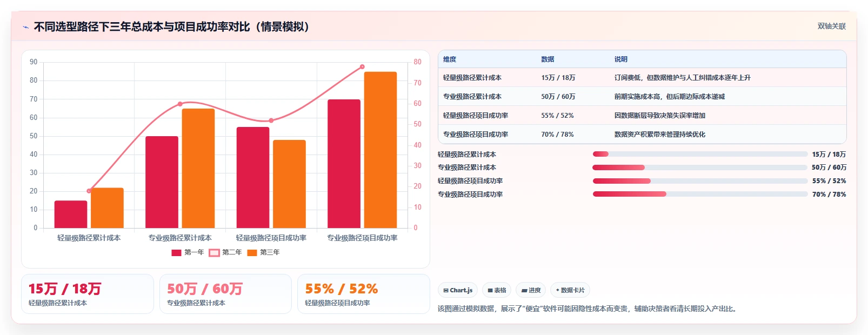Click progress bar for 轻量级路径项目成功率
868x335 pixels.
[x=700, y=181]
